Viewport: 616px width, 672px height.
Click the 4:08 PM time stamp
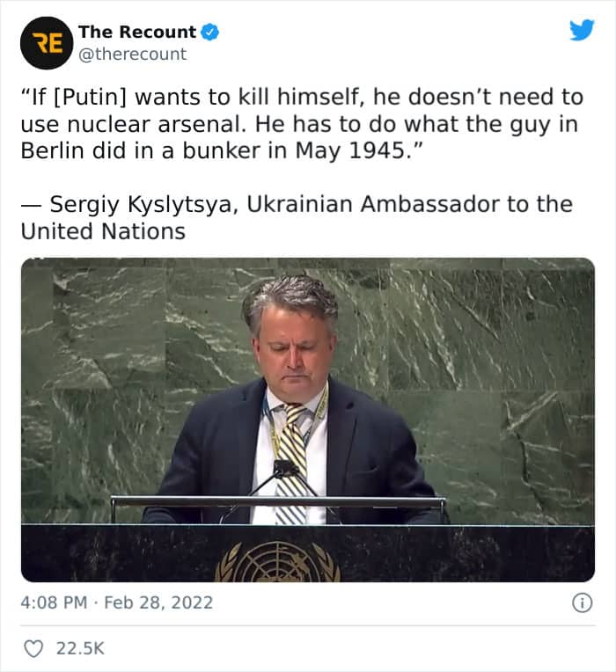click(x=54, y=603)
